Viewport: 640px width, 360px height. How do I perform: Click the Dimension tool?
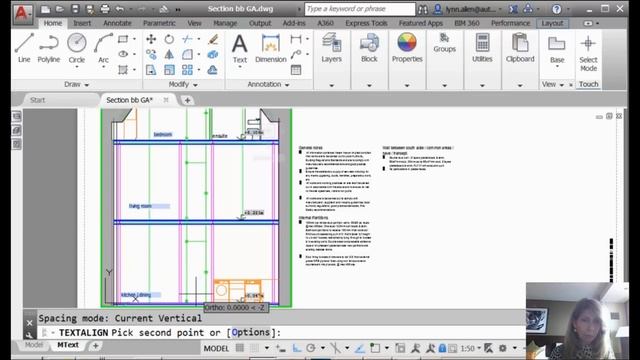[x=271, y=48]
